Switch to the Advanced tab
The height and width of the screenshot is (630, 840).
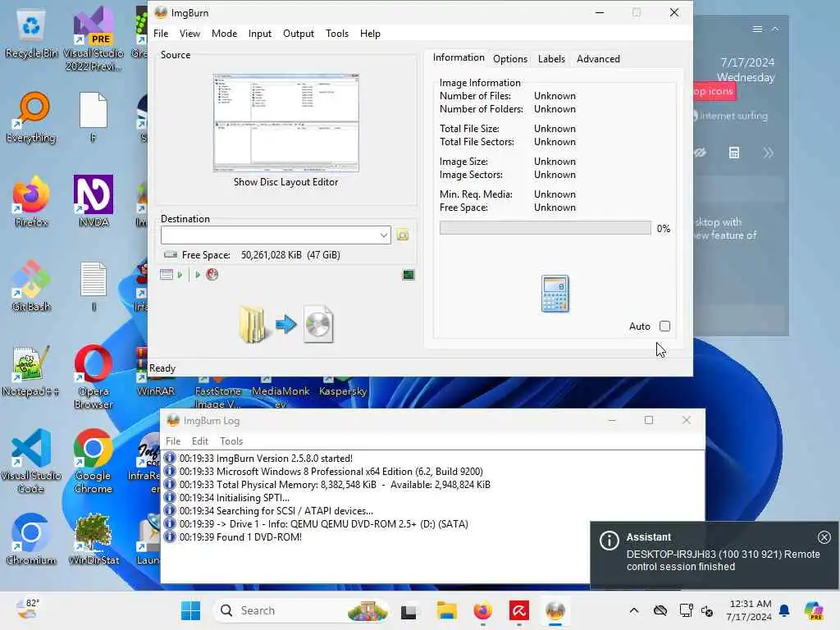pos(598,59)
